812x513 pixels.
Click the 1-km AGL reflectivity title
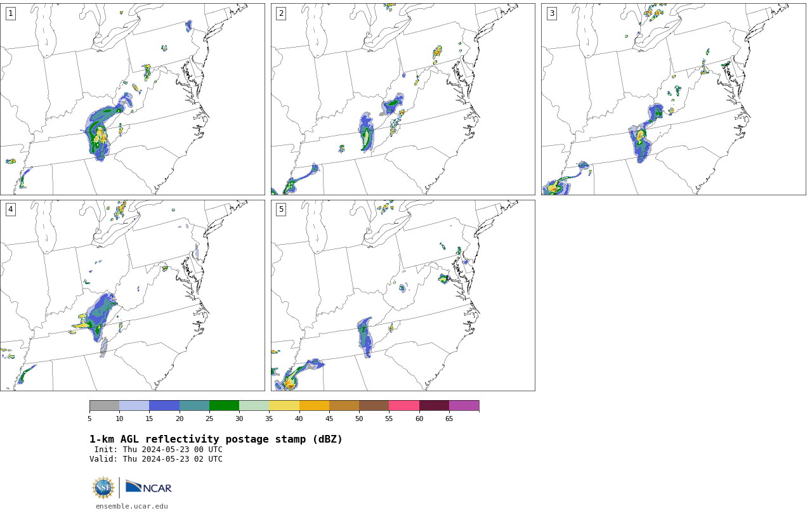tap(216, 439)
